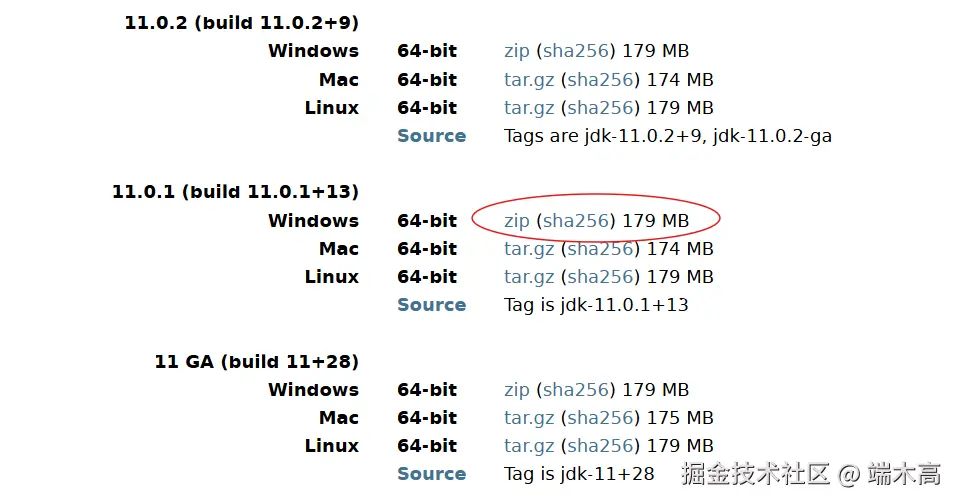Open the Source link under 11.0.2
958x504 pixels.
tap(431, 136)
